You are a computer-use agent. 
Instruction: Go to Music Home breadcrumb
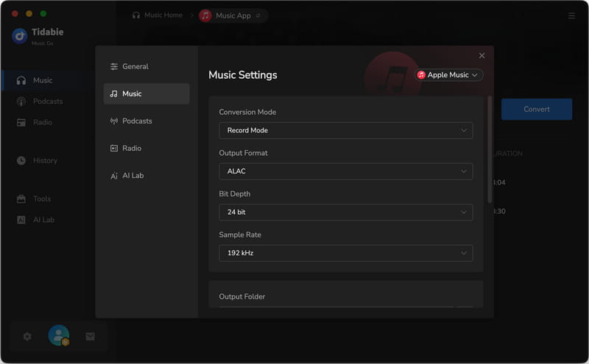(158, 15)
